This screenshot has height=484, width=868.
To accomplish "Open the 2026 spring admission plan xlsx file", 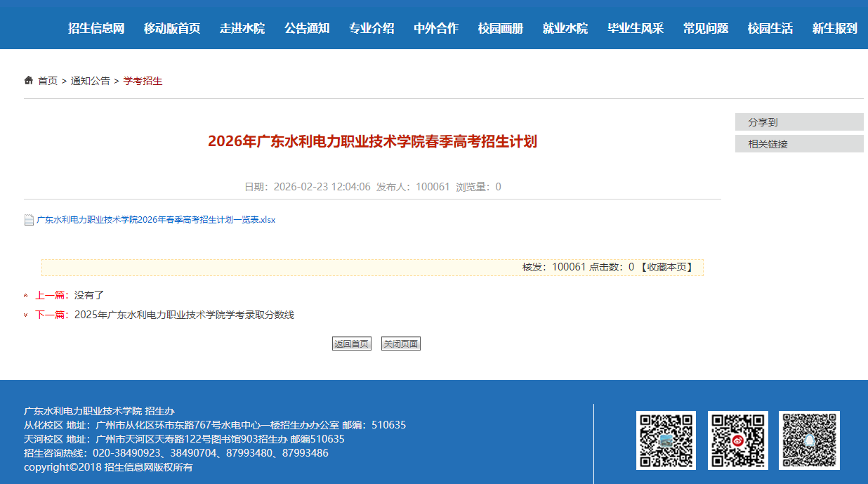I will (154, 219).
